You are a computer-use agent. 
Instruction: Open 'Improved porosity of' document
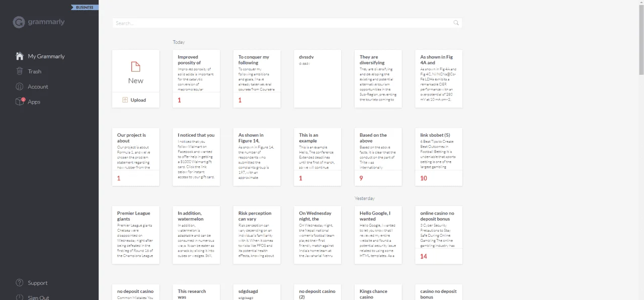pos(196,78)
